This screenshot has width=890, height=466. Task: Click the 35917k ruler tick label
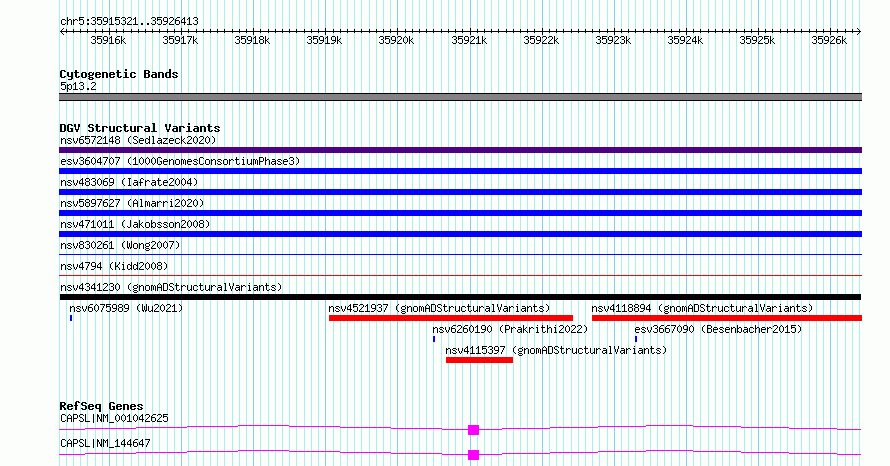(x=180, y=40)
